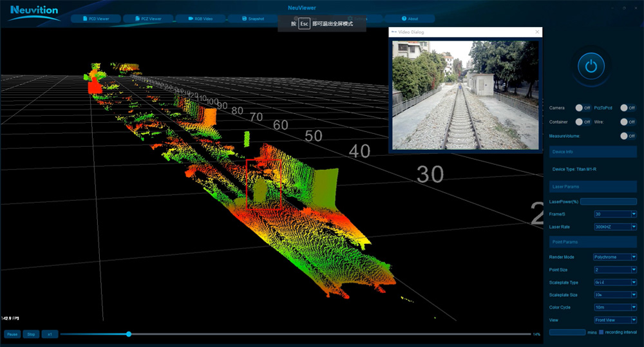Open the Point Size dropdown

[x=615, y=270]
